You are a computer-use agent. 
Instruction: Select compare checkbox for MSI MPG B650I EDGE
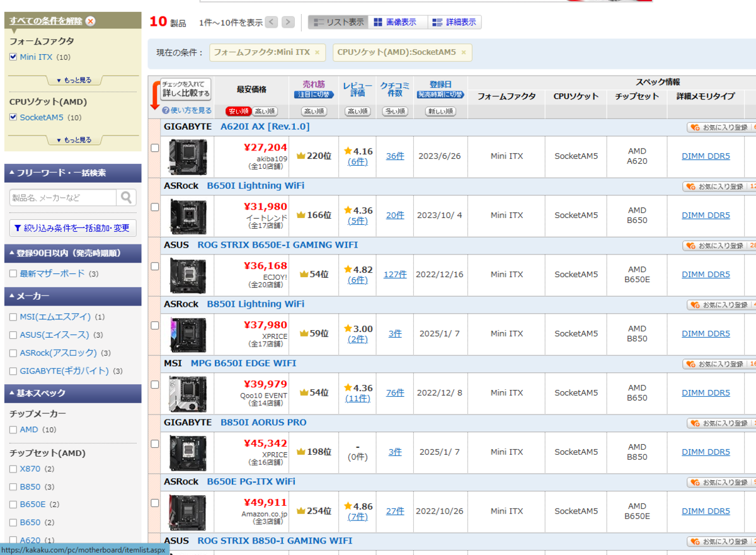(x=155, y=385)
